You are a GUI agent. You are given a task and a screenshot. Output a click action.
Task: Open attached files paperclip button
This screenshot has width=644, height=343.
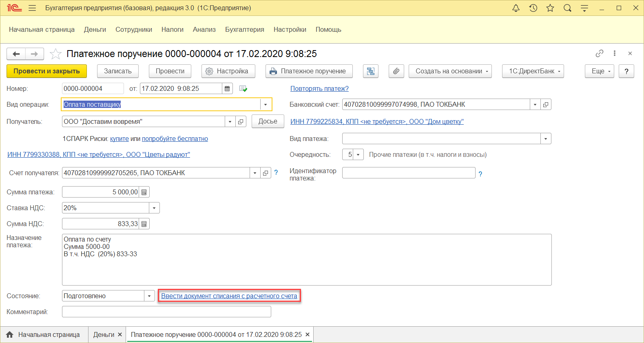[x=396, y=71]
